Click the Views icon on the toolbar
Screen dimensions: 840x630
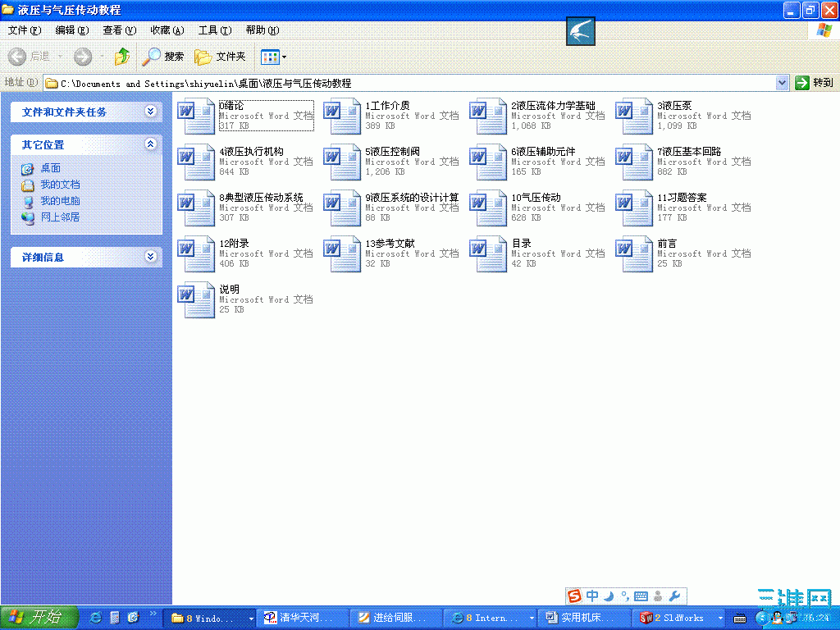pos(272,57)
